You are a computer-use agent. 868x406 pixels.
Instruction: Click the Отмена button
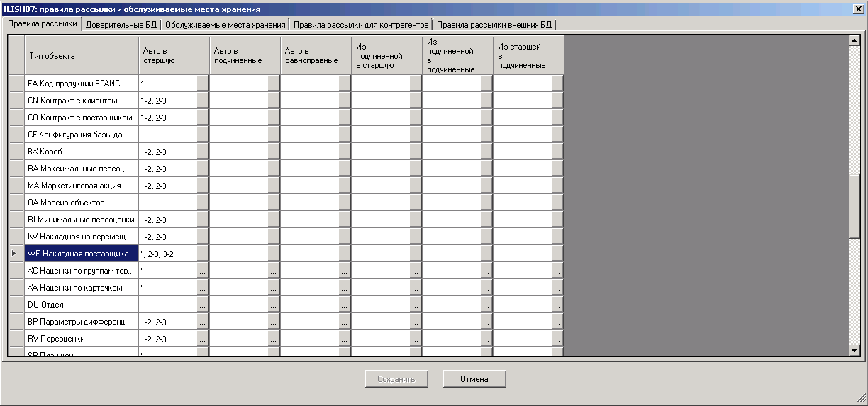point(474,378)
